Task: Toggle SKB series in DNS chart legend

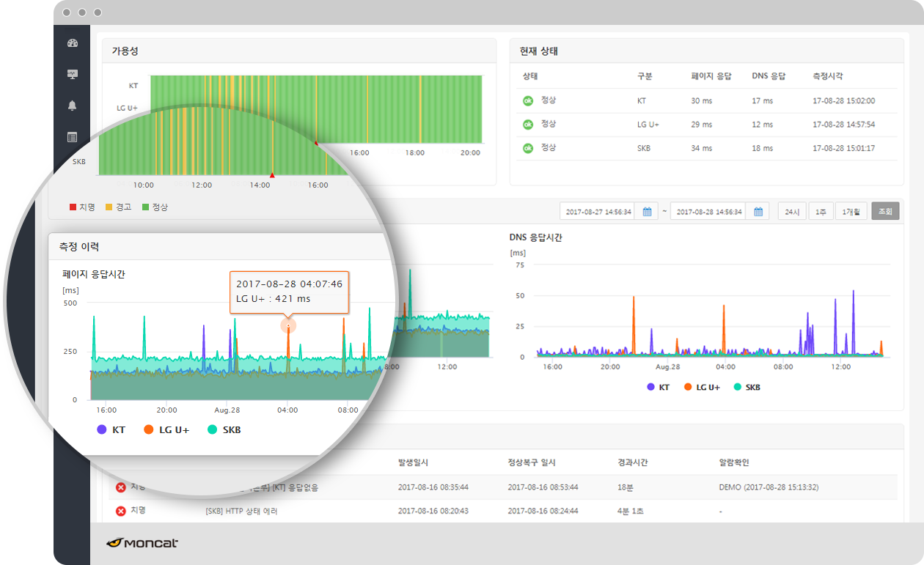Action: point(747,387)
